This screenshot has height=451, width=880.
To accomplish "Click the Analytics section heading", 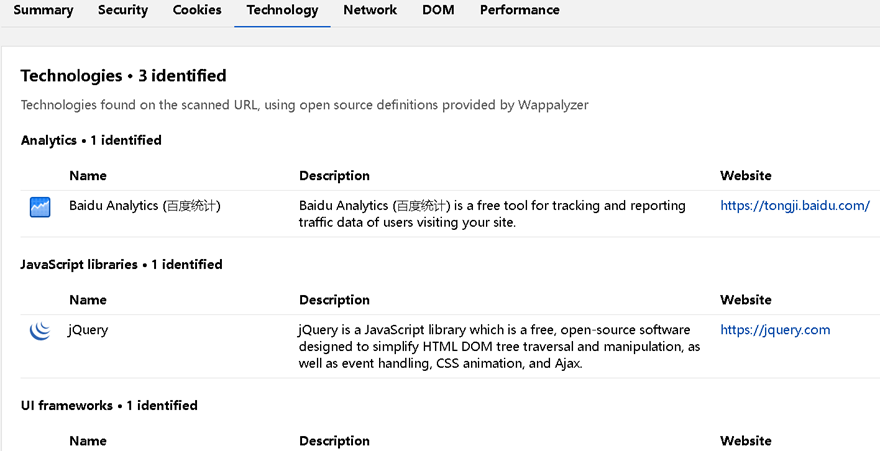I will pos(91,140).
